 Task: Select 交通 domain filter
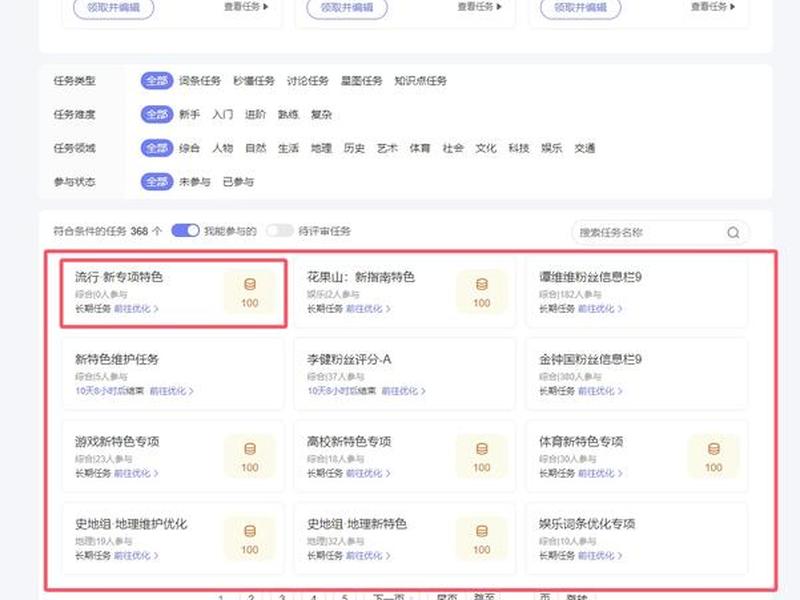(585, 148)
